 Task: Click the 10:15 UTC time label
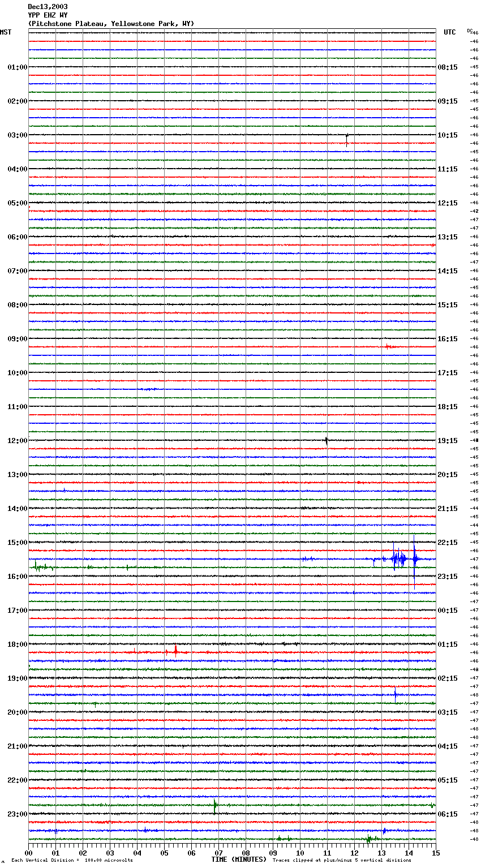448,135
